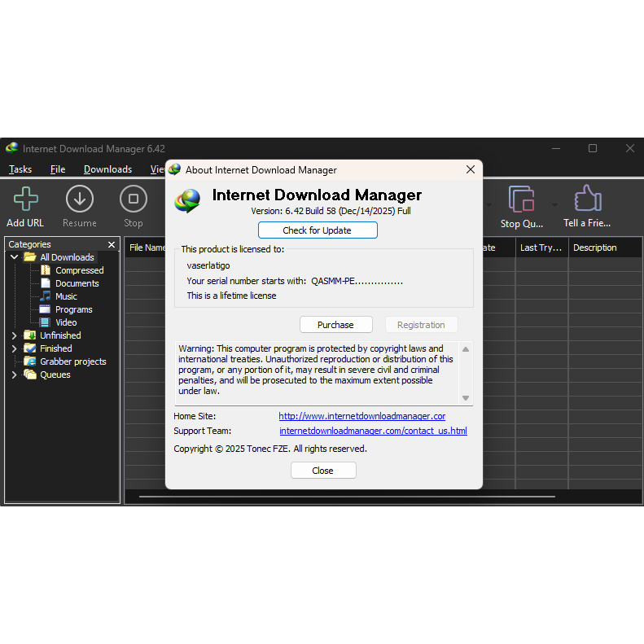The image size is (644, 644).
Task: Click the All Downloads open folder icon
Action: click(29, 257)
